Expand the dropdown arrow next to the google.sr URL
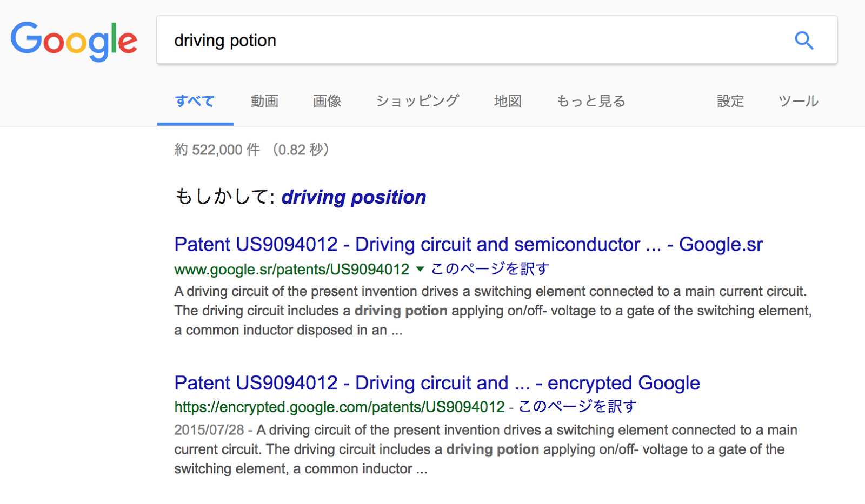The width and height of the screenshot is (865, 504). (x=420, y=269)
